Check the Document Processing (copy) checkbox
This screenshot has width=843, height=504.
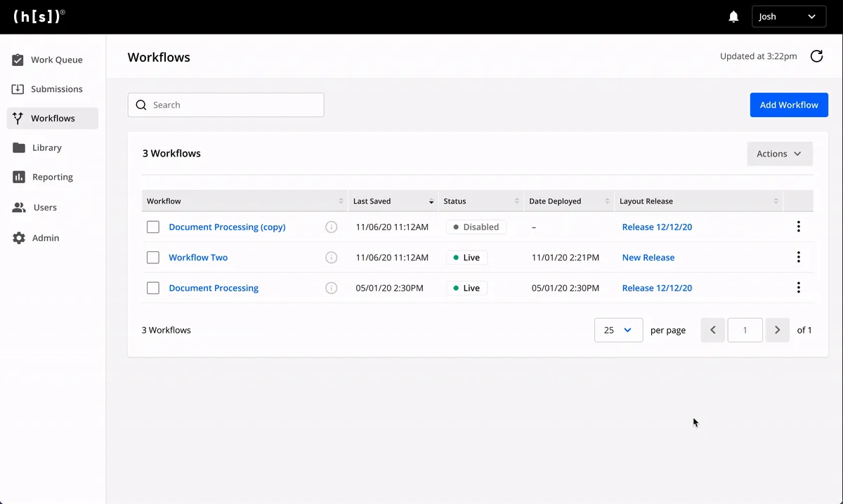point(153,227)
